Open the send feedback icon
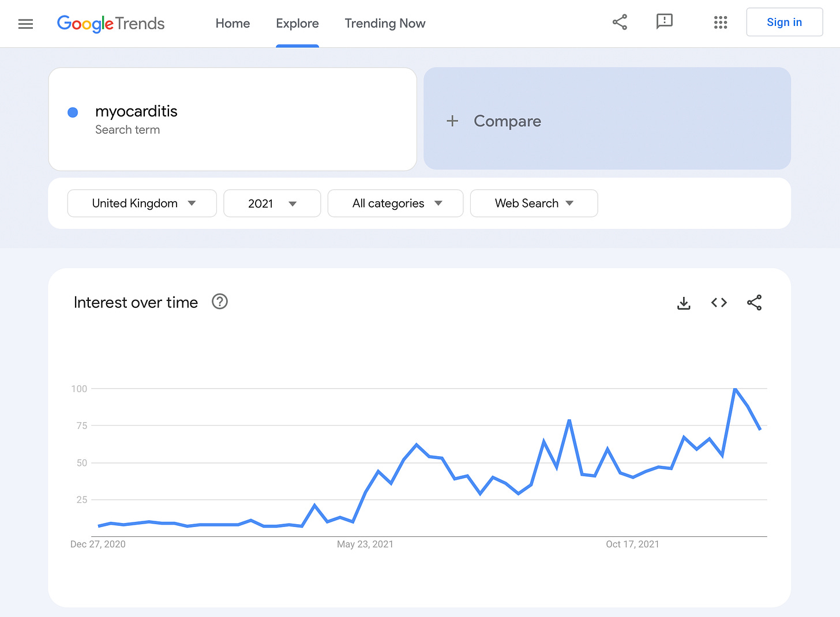This screenshot has width=840, height=617. click(x=665, y=22)
